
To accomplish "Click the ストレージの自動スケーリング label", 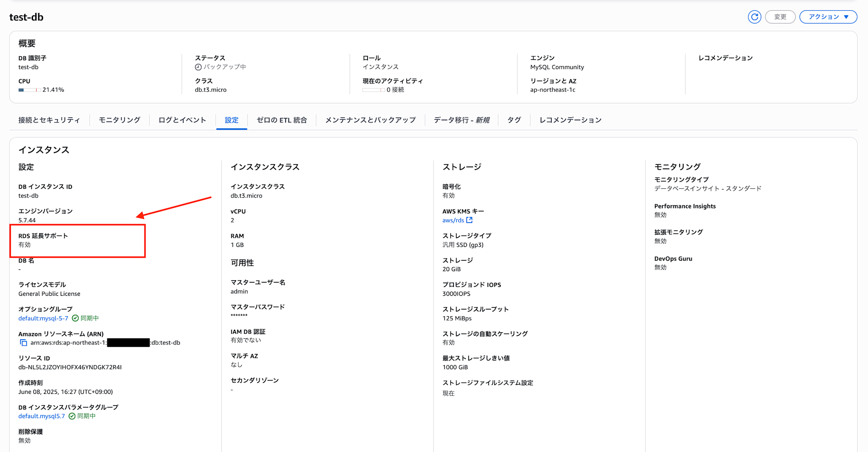I will (485, 334).
